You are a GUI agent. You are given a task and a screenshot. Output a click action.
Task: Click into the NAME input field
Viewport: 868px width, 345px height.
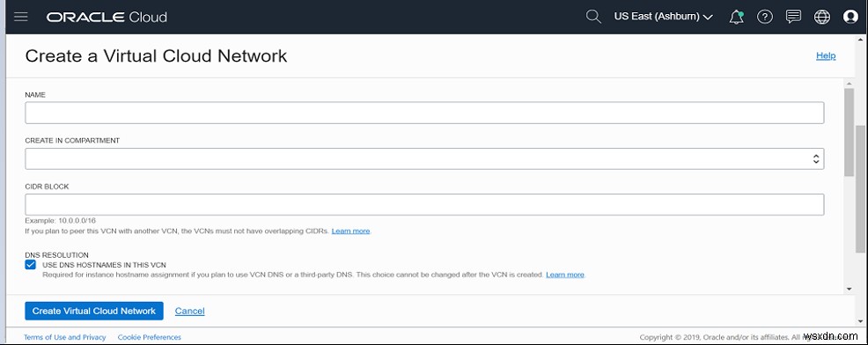click(x=424, y=113)
